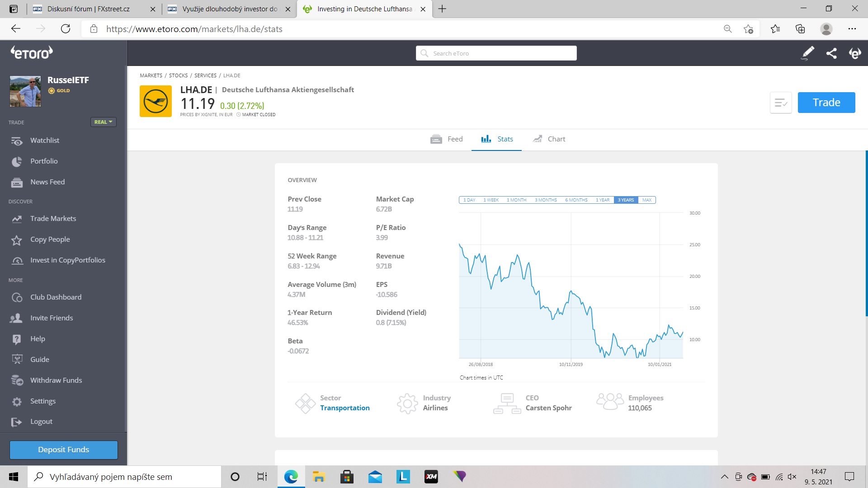The width and height of the screenshot is (868, 488).
Task: Expand the REAL account mode dropdown
Action: pyautogui.click(x=103, y=122)
